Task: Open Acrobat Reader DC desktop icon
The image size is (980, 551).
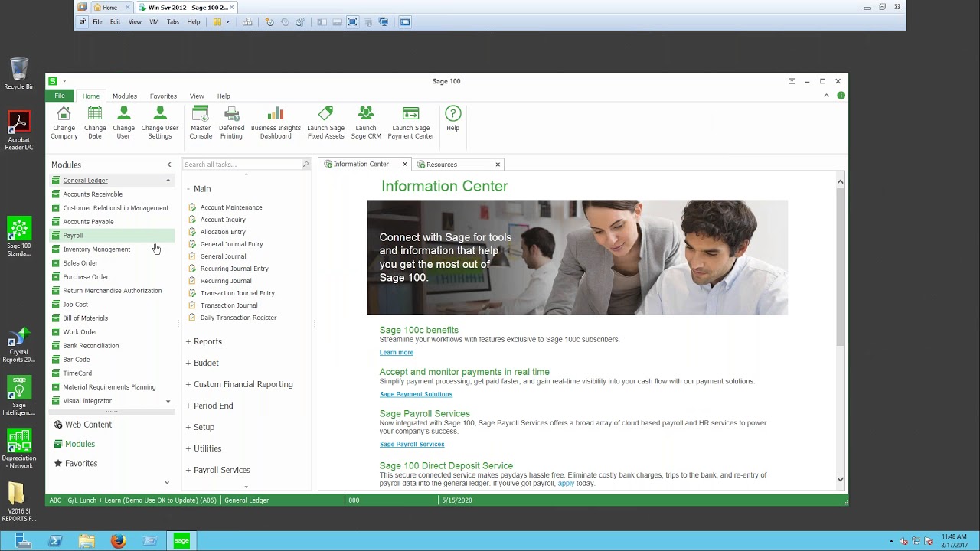Action: click(x=19, y=131)
